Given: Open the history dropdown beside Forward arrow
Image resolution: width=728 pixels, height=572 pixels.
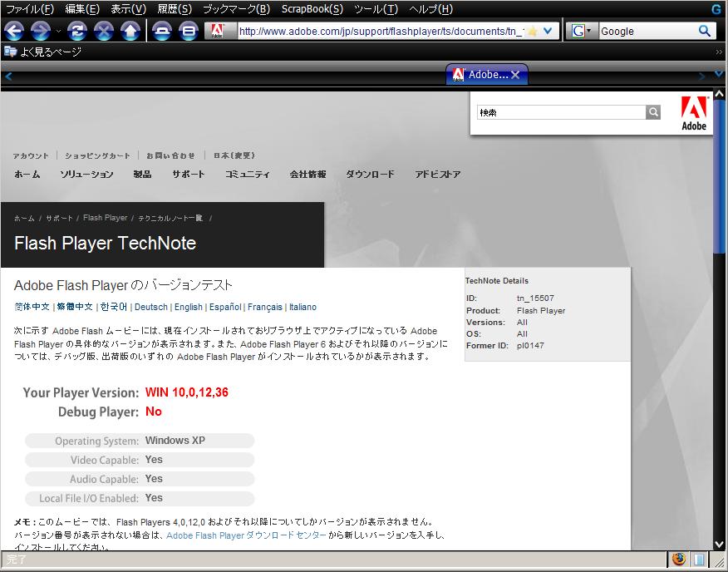Looking at the screenshot, I should [58, 31].
